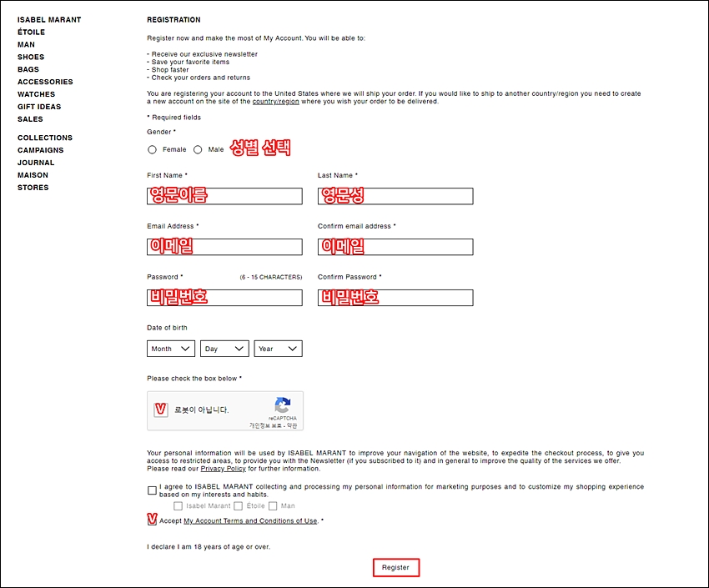Tick the marketing consent checkbox

[x=152, y=490]
